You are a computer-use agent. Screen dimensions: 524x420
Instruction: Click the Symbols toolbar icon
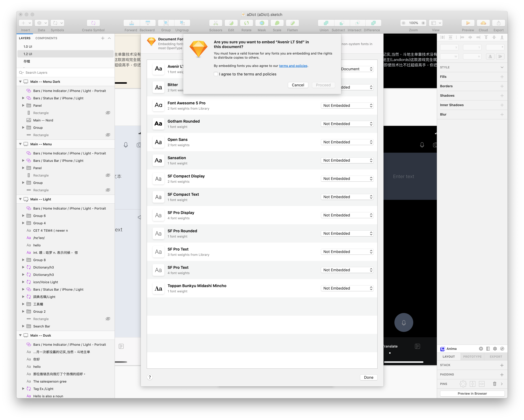[x=57, y=23]
